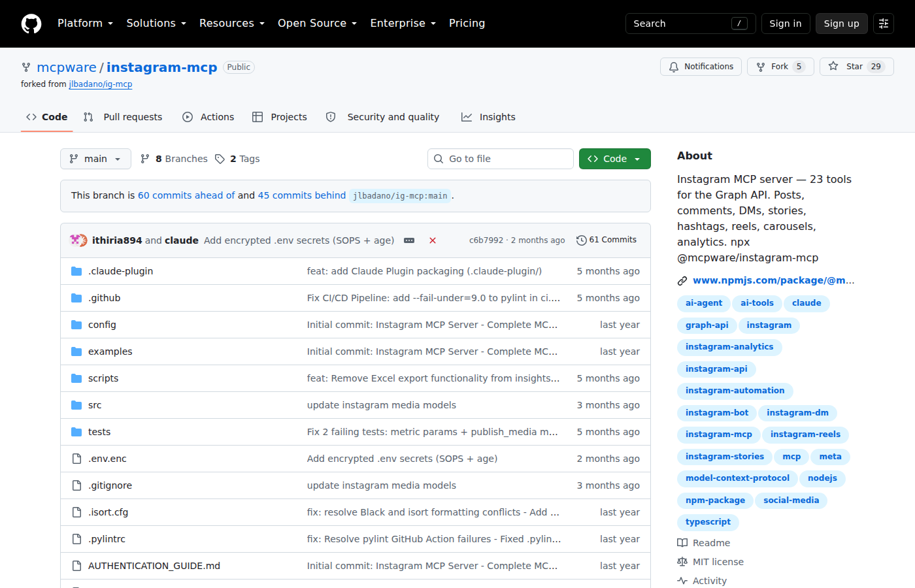915x588 pixels.
Task: Open the instagram-mcp repository name link
Action: pos(161,67)
